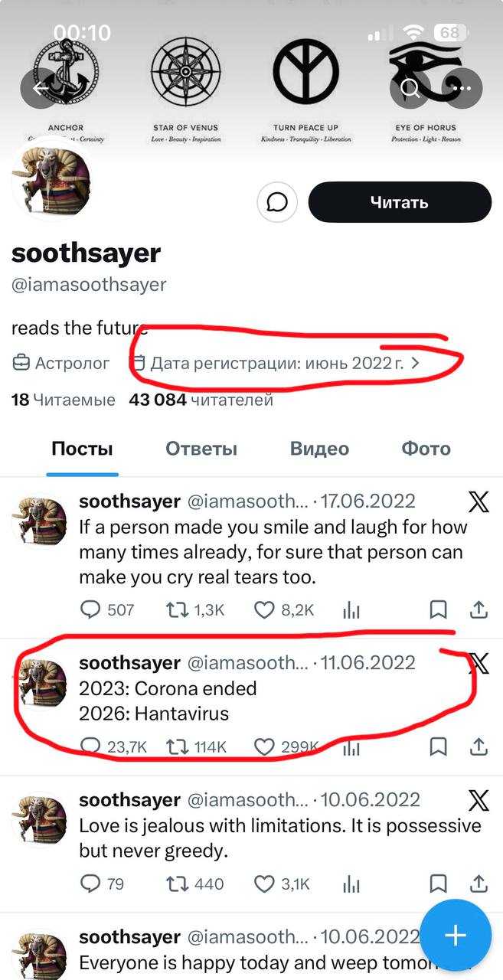Image resolution: width=503 pixels, height=980 pixels.
Task: Open the 18 Читаемые following list
Action: (64, 400)
